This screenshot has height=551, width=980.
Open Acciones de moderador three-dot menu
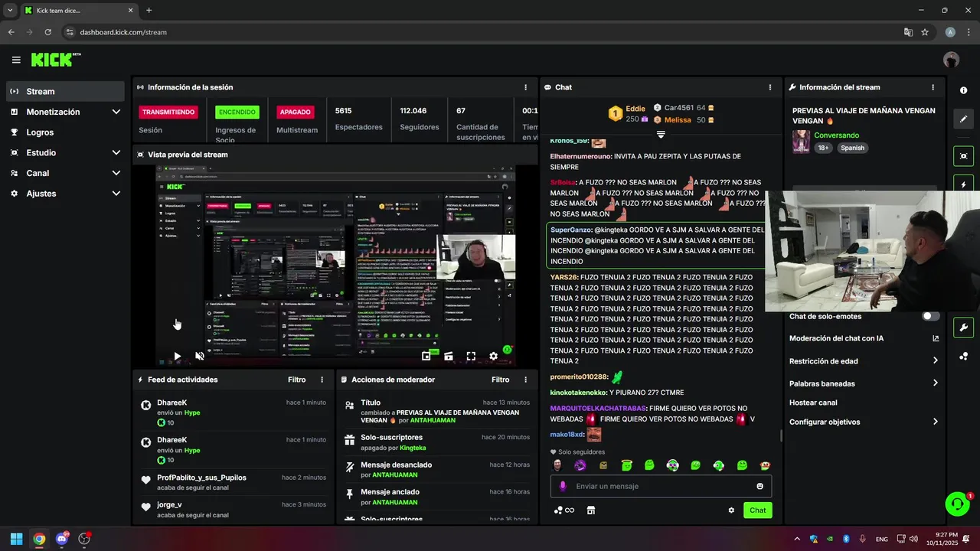(x=525, y=380)
